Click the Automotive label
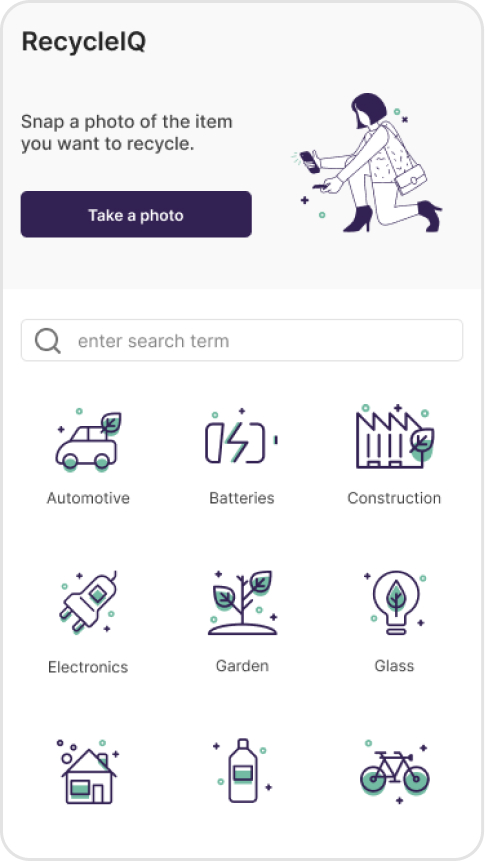485x862 pixels. (89, 498)
